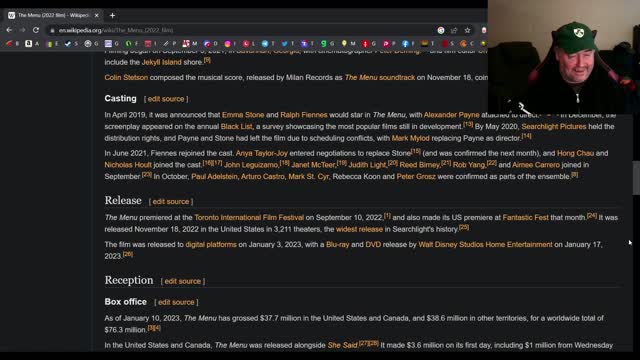The width and height of the screenshot is (640, 360).
Task: Follow the Hong Chau link
Action: tap(576, 153)
